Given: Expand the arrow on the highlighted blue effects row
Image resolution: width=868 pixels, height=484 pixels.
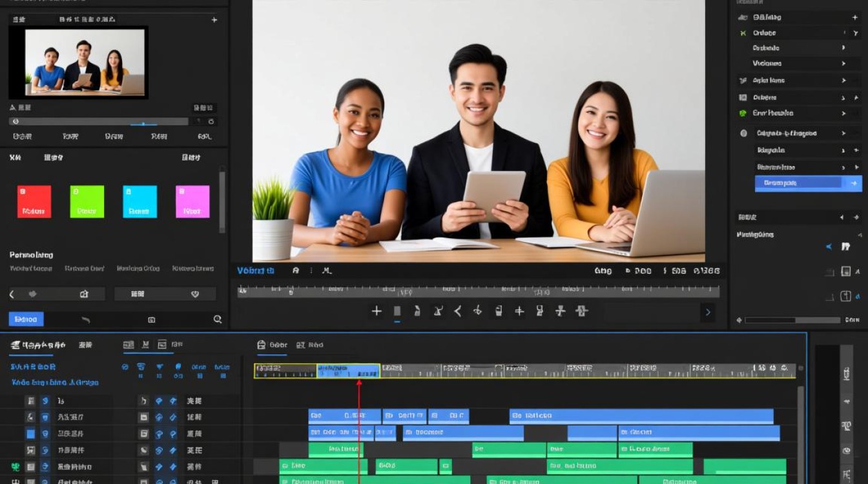Looking at the screenshot, I should point(854,183).
